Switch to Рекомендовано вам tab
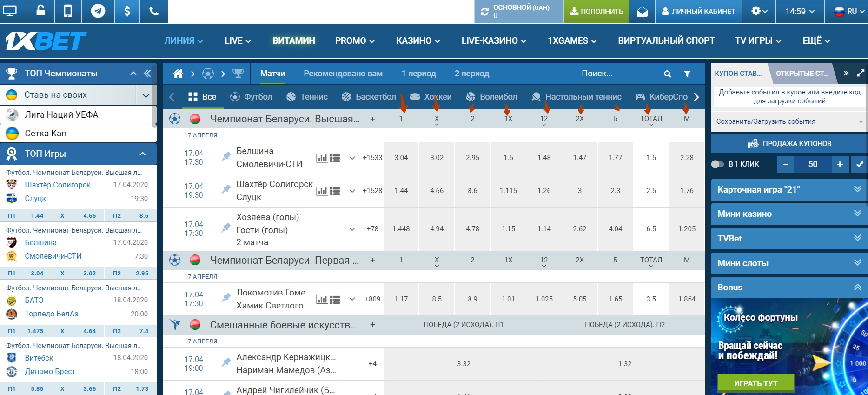 343,74
